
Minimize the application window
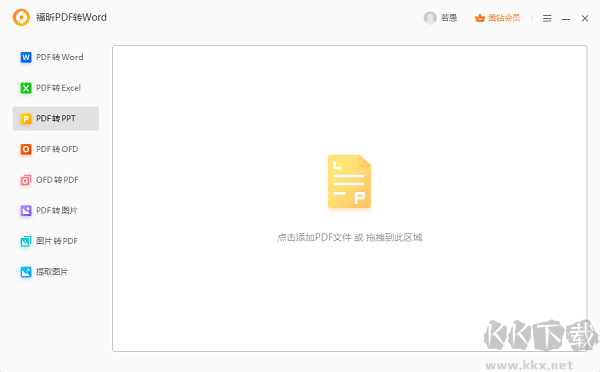pyautogui.click(x=566, y=18)
